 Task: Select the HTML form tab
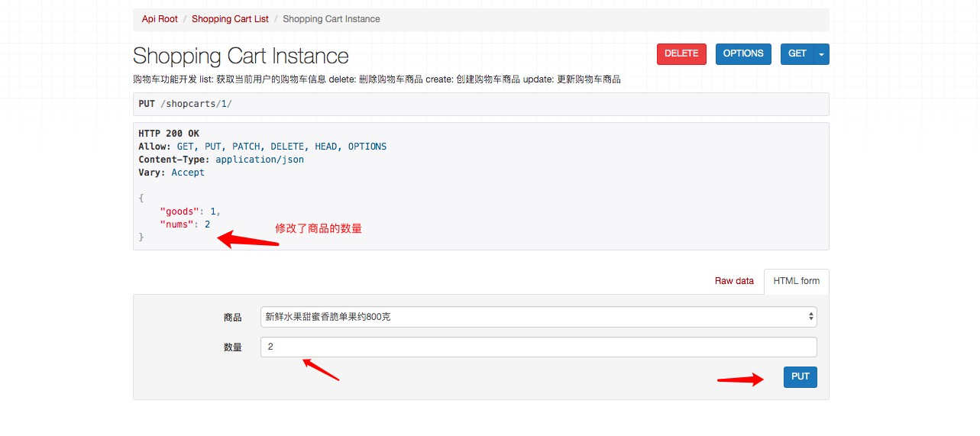796,281
